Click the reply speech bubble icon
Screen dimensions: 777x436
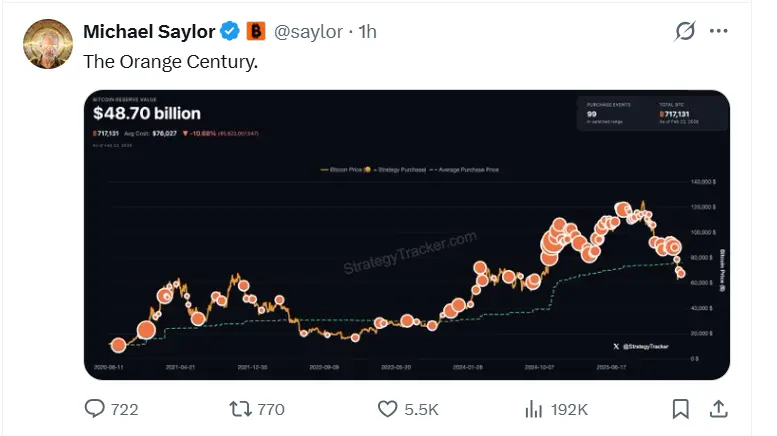[96, 408]
